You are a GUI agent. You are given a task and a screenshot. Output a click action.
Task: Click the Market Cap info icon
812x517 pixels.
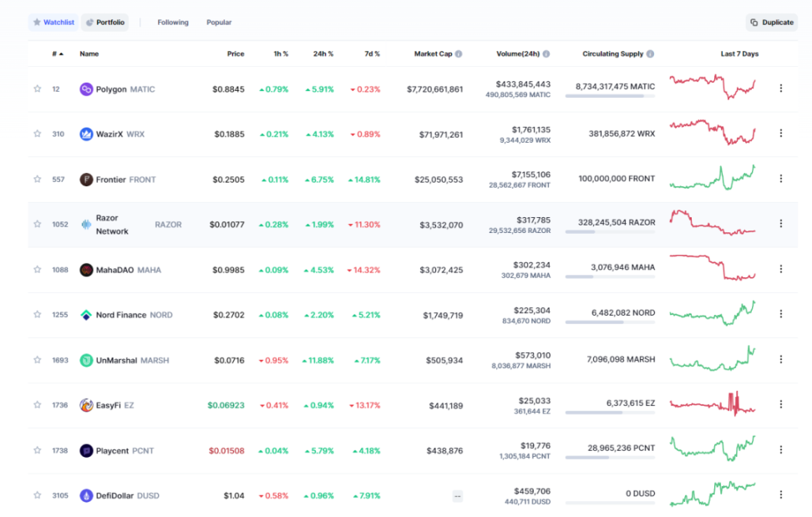click(x=459, y=54)
